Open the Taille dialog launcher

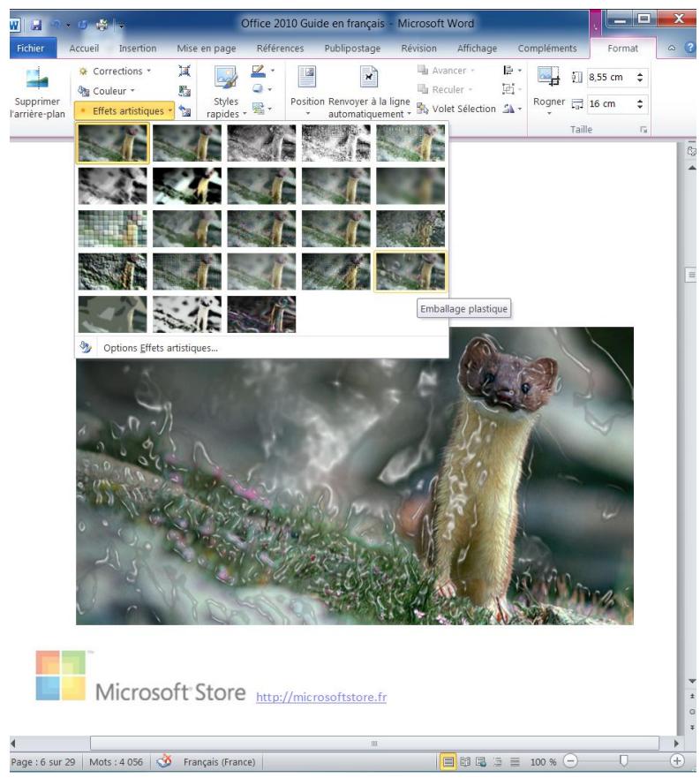pyautogui.click(x=644, y=130)
